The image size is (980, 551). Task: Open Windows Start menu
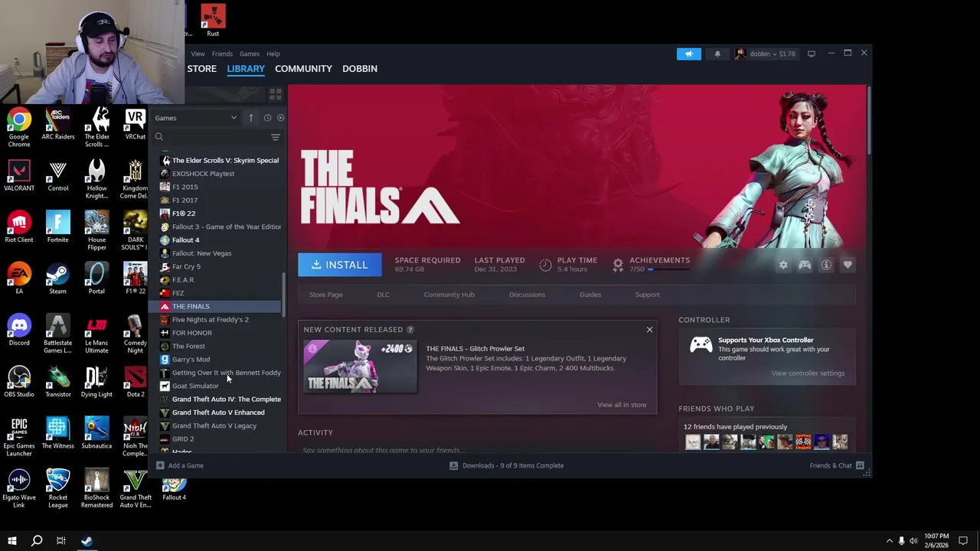click(11, 541)
